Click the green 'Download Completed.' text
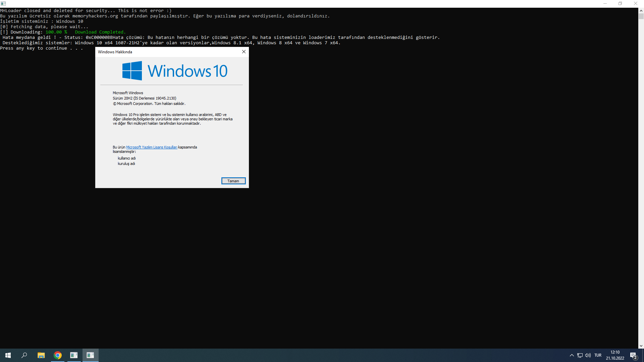Image resolution: width=644 pixels, height=362 pixels. click(x=100, y=32)
